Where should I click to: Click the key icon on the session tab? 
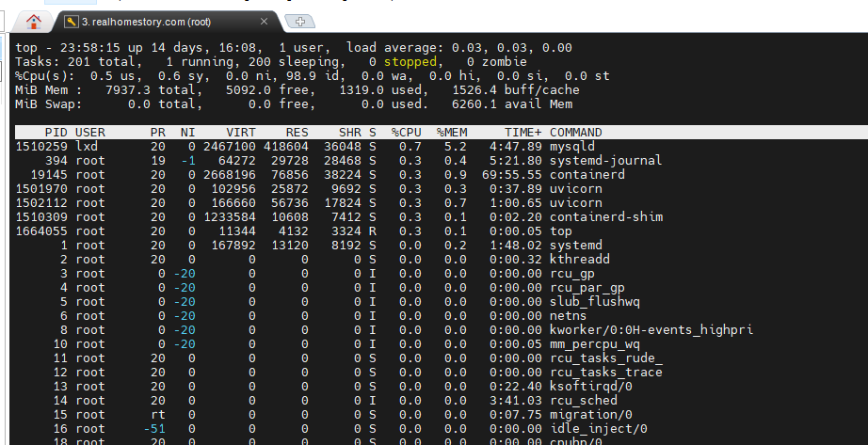[x=72, y=22]
